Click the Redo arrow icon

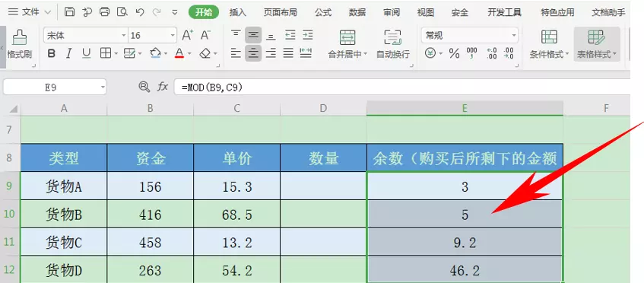pyautogui.click(x=157, y=12)
